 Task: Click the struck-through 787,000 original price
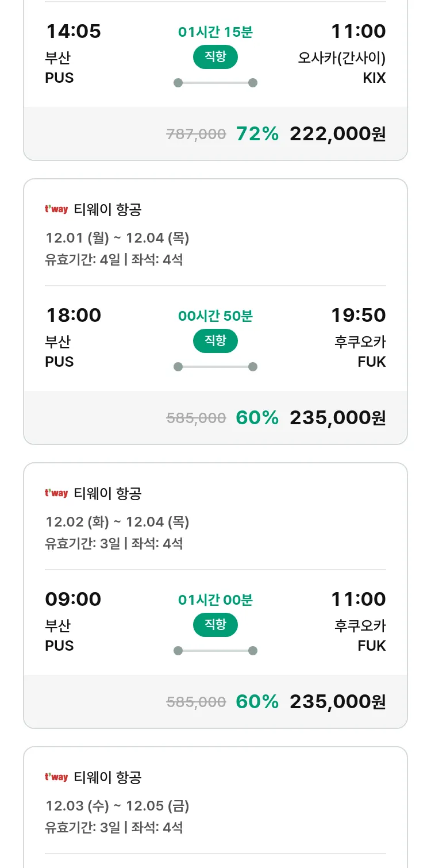tap(196, 135)
